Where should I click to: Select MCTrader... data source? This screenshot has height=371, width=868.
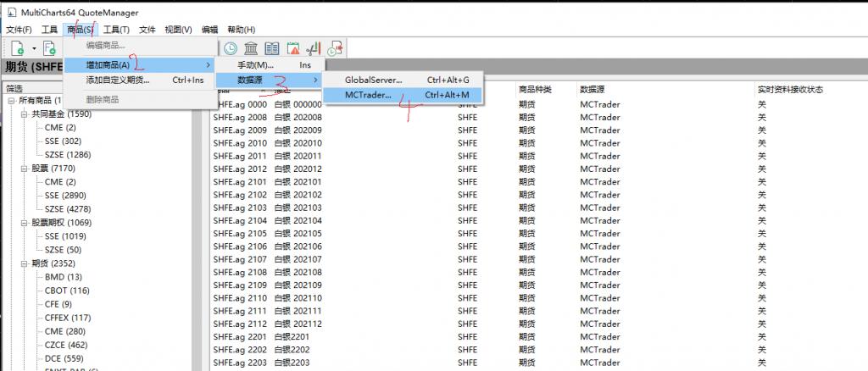pyautogui.click(x=403, y=95)
